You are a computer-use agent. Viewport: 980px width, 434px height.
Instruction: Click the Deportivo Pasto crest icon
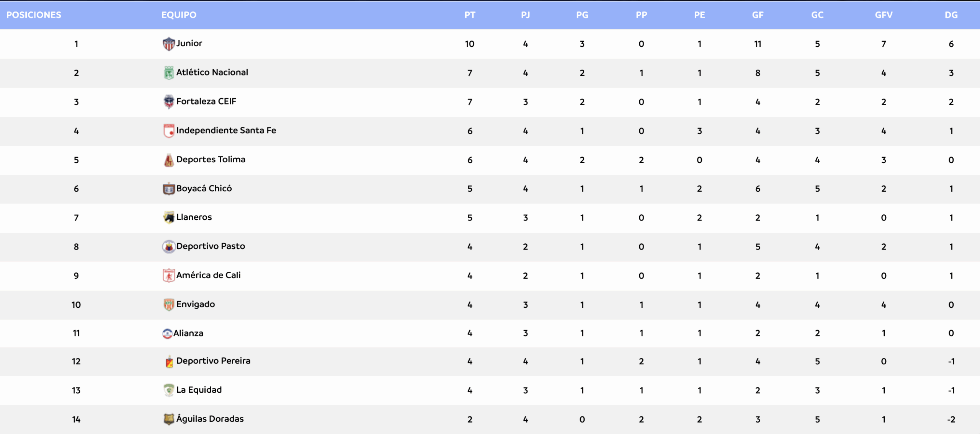(x=168, y=246)
